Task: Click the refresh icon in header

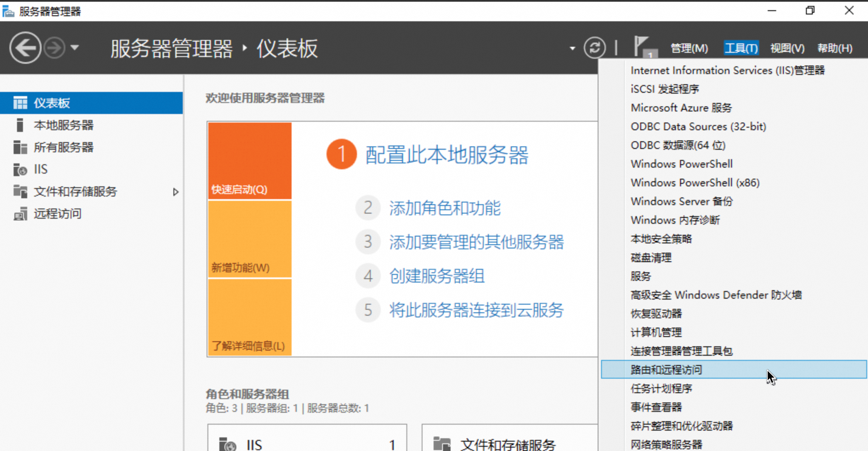Action: tap(594, 48)
